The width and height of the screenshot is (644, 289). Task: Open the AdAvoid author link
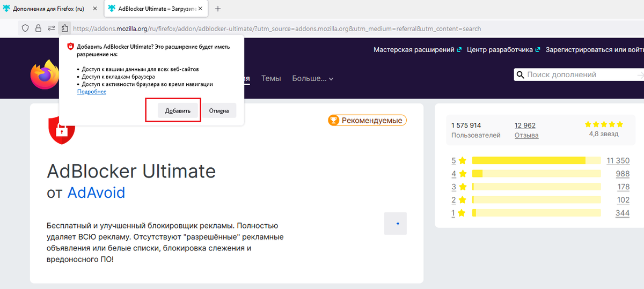[x=96, y=192]
